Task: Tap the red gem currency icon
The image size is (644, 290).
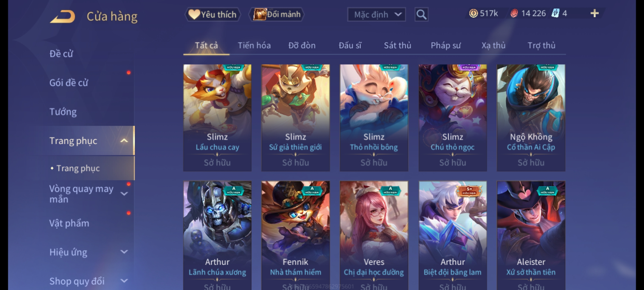Action: (514, 13)
